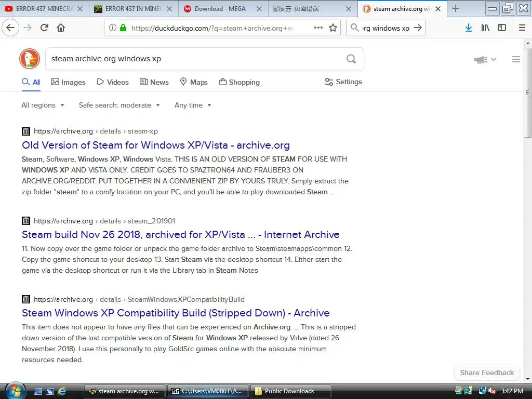532x399 pixels.
Task: Close the Download - MEGA tab
Action: tap(259, 9)
